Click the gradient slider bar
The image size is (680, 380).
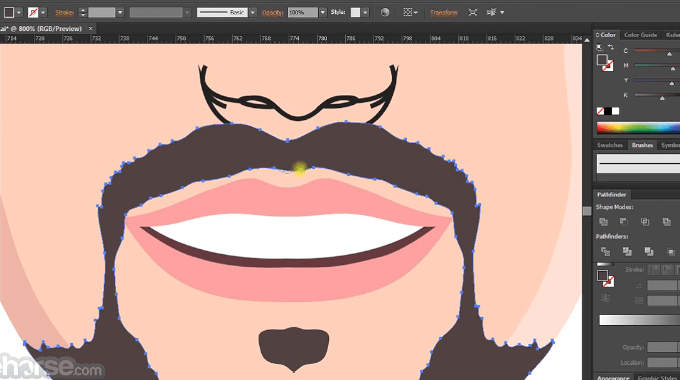(x=639, y=320)
